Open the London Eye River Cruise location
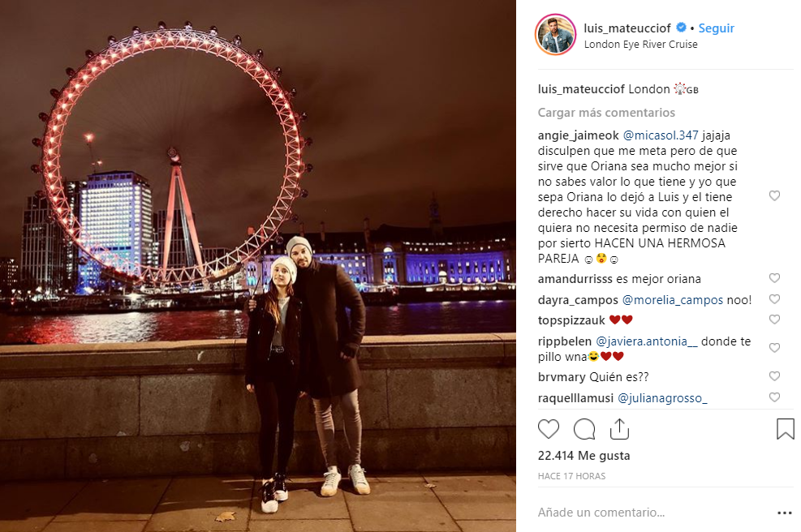This screenshot has height=532, width=801. point(640,45)
